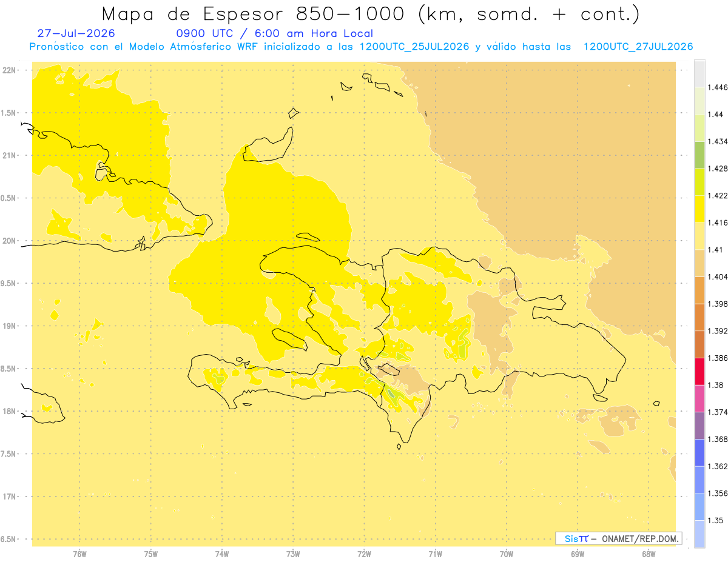This screenshot has width=728, height=562.
Task: Click the latitude label '18N'
Action: point(10,412)
